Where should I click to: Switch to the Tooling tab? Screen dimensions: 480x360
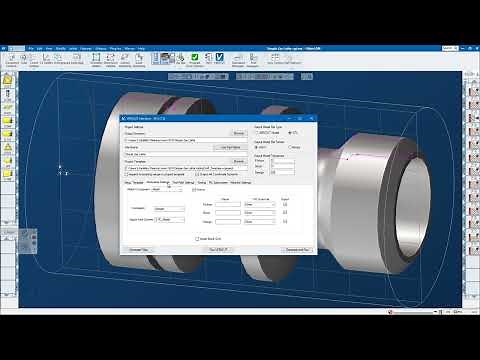(201, 183)
